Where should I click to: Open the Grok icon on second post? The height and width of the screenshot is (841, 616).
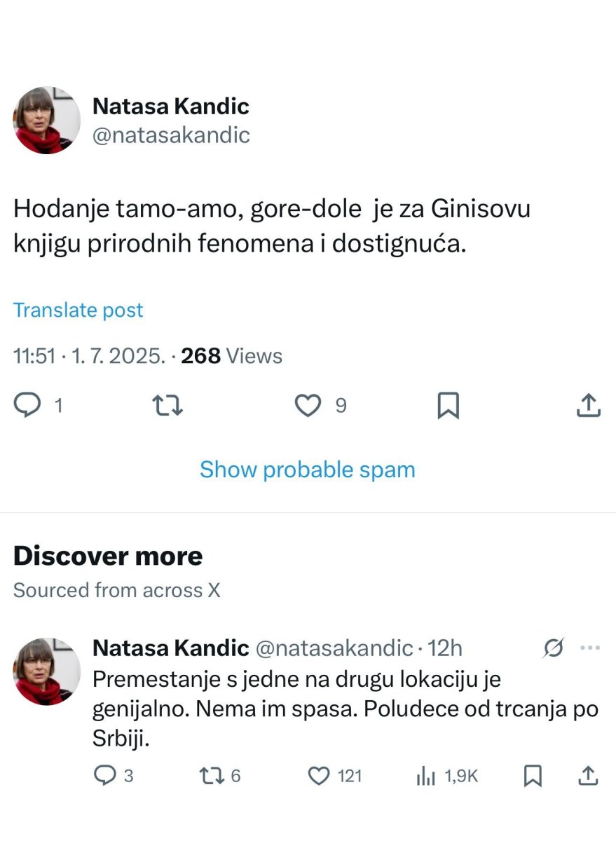553,649
